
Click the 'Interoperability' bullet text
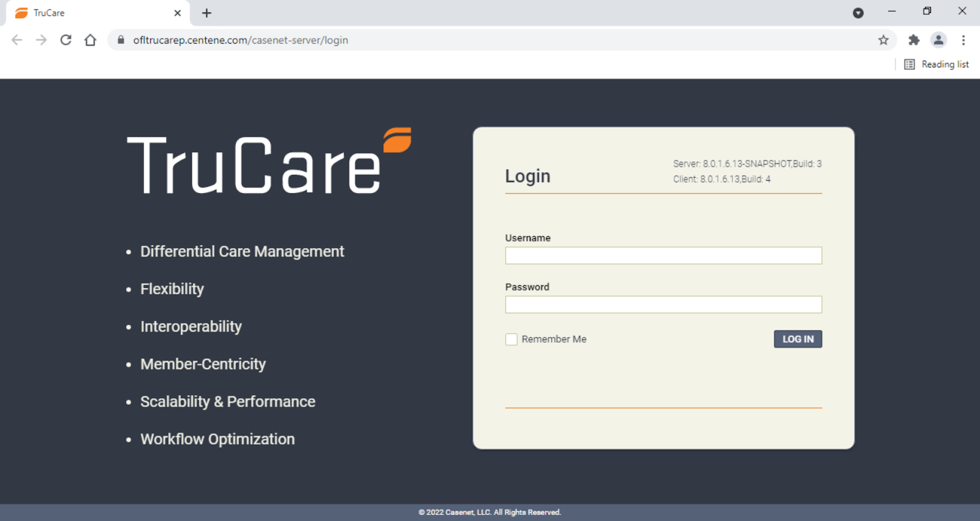pyautogui.click(x=191, y=326)
